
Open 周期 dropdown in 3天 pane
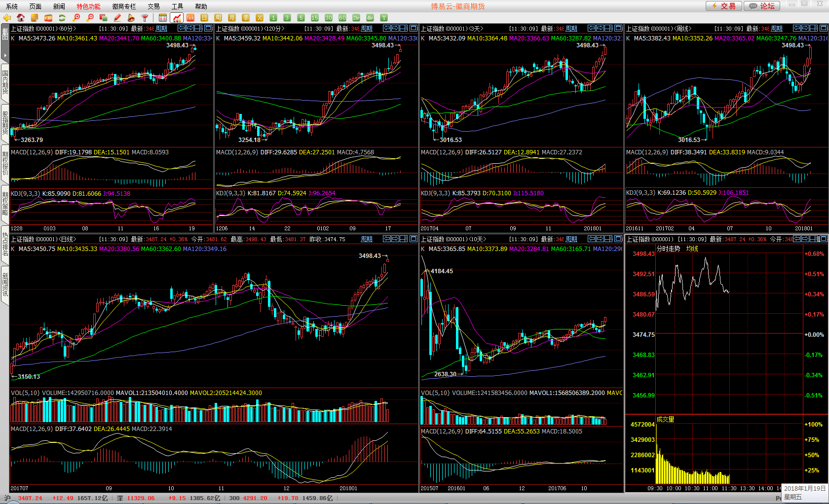pyautogui.click(x=572, y=29)
